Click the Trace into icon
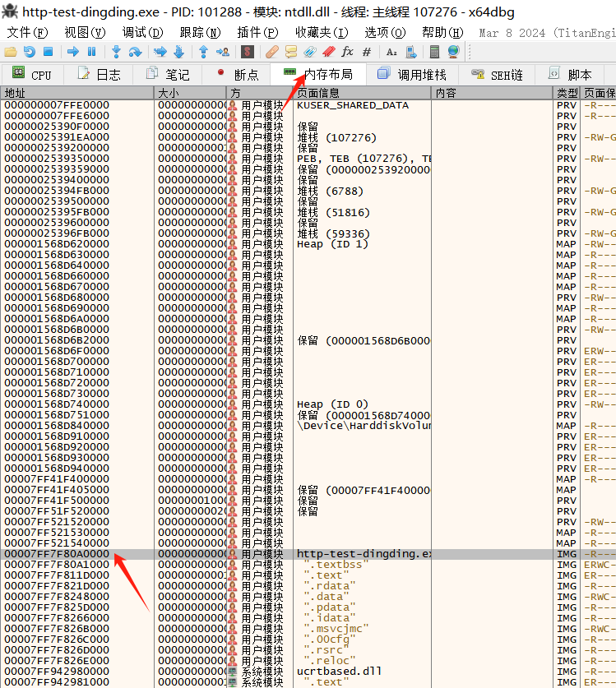616x688 pixels. pos(160,52)
